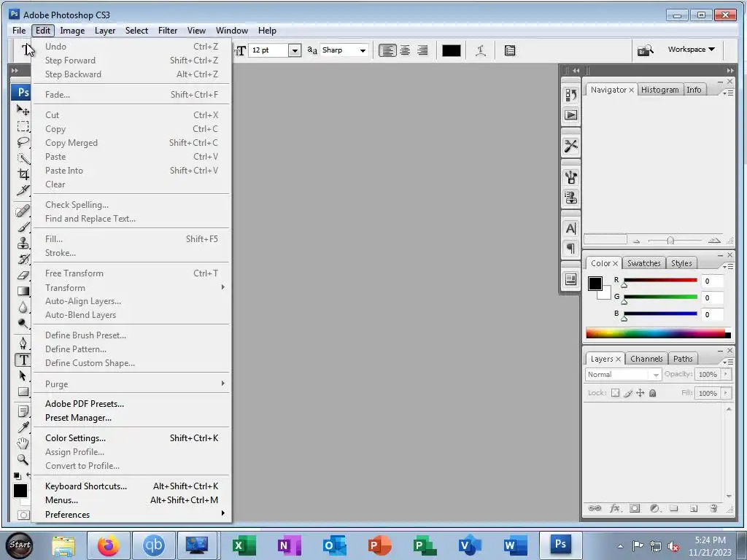Open Firefox from the taskbar
Screen dimensions: 747x560
click(109, 545)
